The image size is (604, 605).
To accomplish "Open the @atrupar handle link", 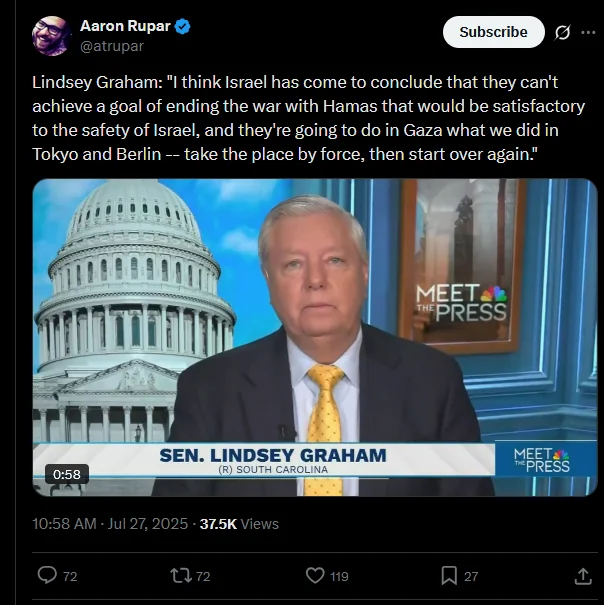I will 112,46.
